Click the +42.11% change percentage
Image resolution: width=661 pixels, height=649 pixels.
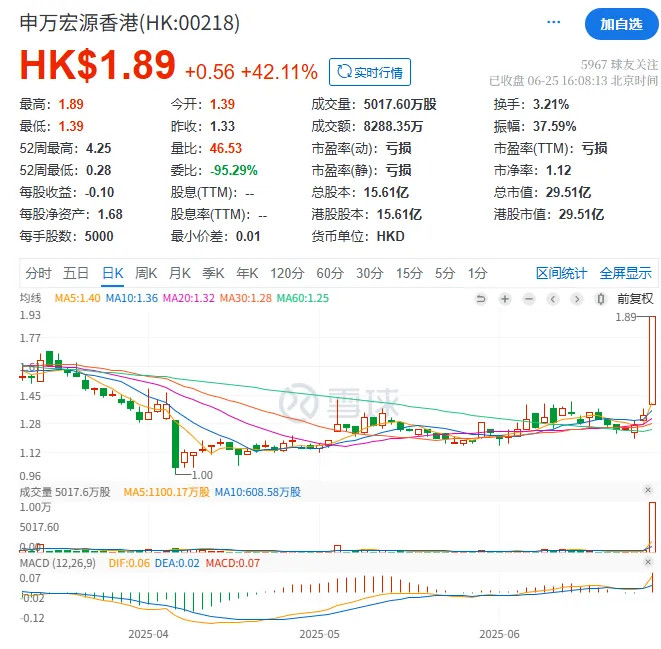279,72
